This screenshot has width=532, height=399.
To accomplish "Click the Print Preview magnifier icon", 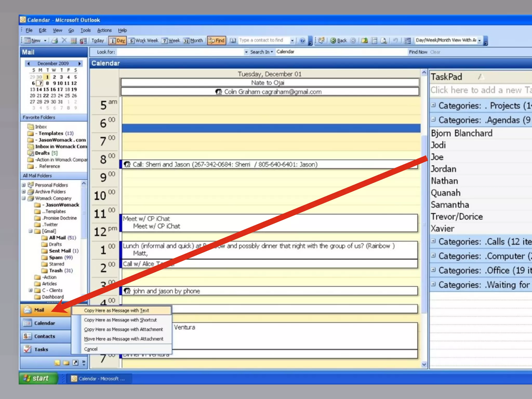I will coord(384,41).
